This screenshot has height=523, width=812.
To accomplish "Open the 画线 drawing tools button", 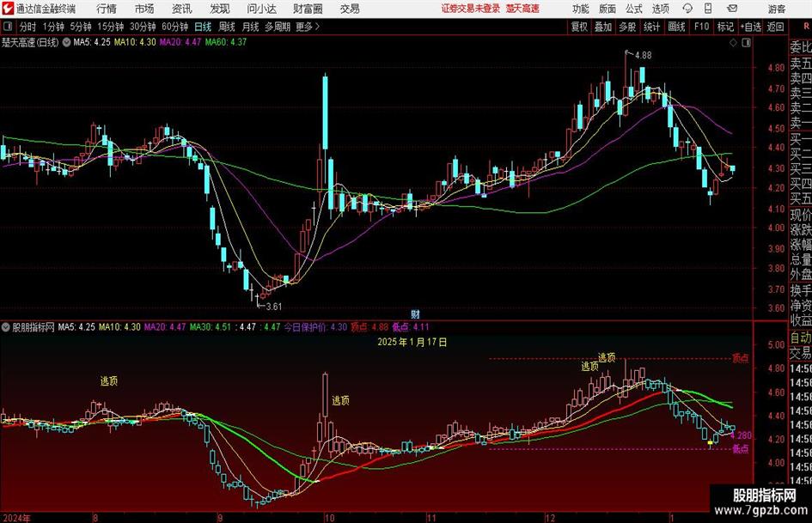I will tap(676, 27).
